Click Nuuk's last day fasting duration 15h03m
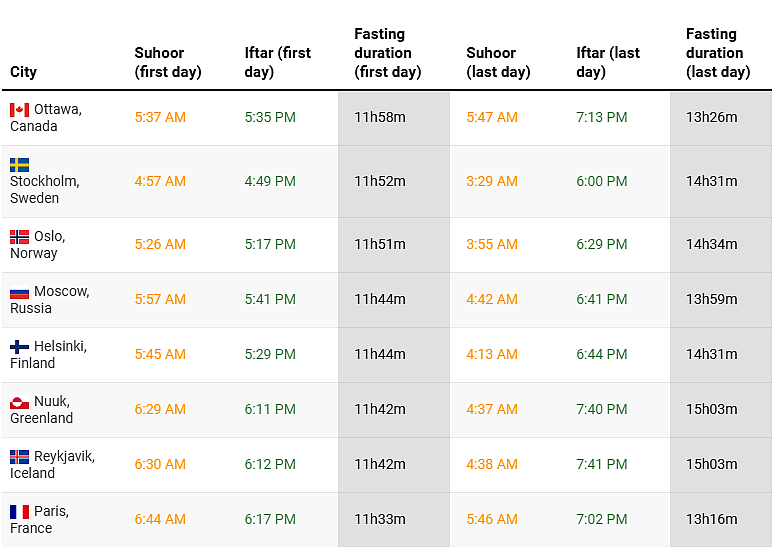783x556 pixels. (711, 410)
